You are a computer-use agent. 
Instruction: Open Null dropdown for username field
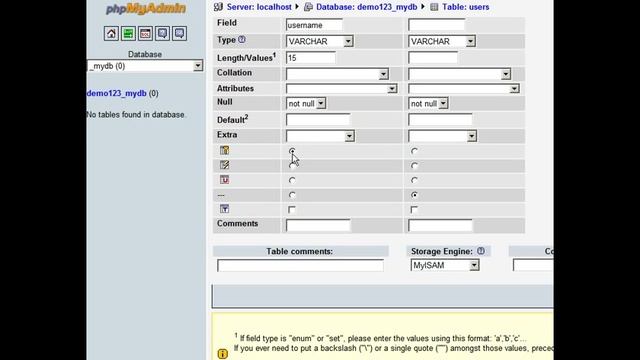(x=306, y=104)
